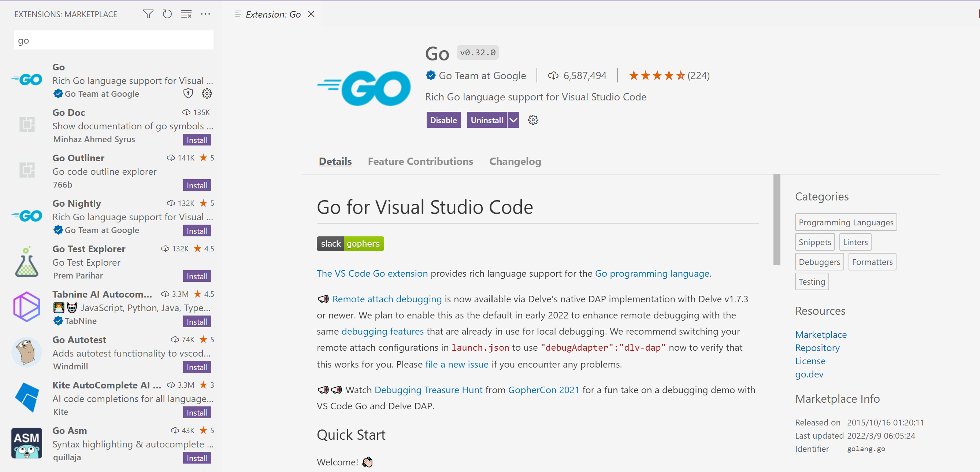Click the five-star rating of Go extension
The width and height of the screenshot is (980, 472).
click(657, 75)
